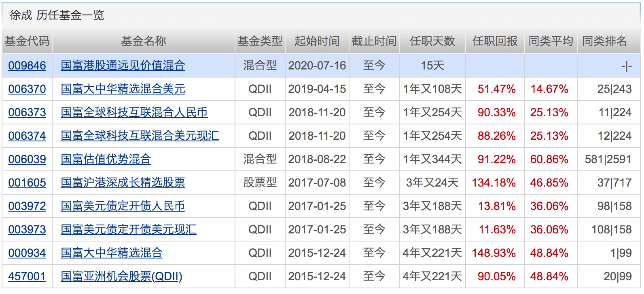Open fund code link 001605
This screenshot has width=644, height=294.
(x=27, y=183)
